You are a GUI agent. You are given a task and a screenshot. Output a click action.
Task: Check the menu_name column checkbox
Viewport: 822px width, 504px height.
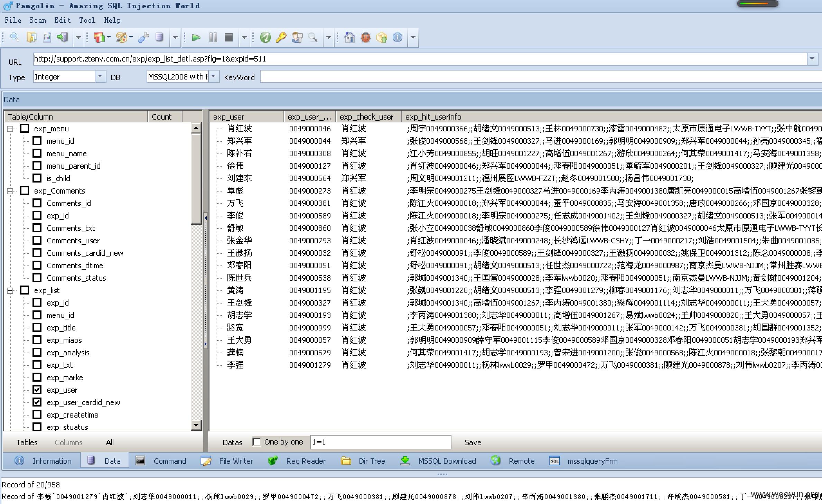point(37,153)
